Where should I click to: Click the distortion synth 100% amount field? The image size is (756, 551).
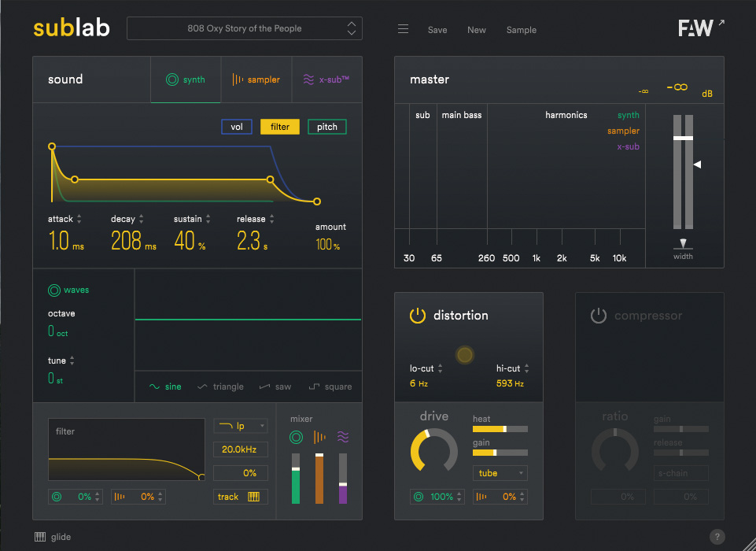[437, 497]
